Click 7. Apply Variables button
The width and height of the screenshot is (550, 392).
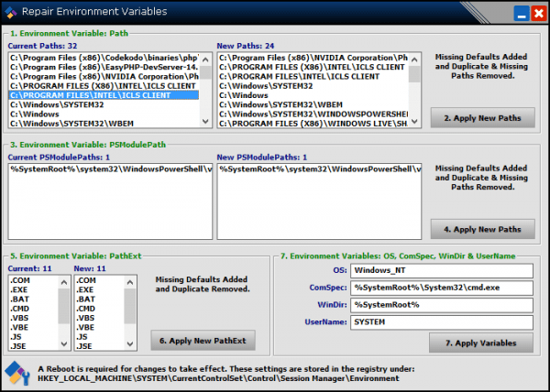481,343
